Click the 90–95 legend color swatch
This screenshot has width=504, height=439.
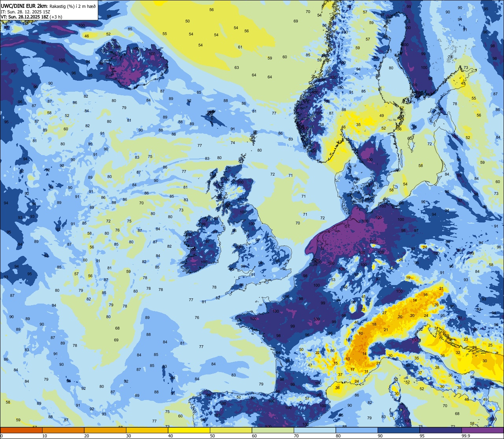click(398, 430)
